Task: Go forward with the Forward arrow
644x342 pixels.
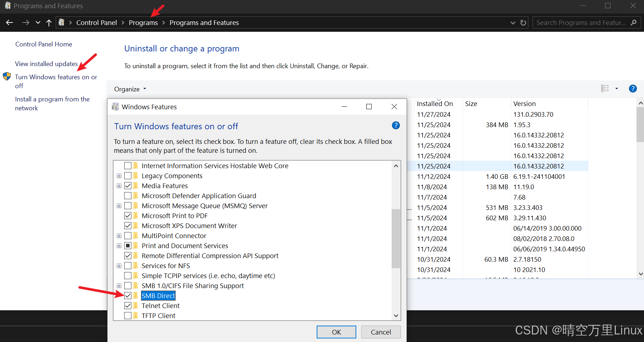Action: tap(26, 22)
